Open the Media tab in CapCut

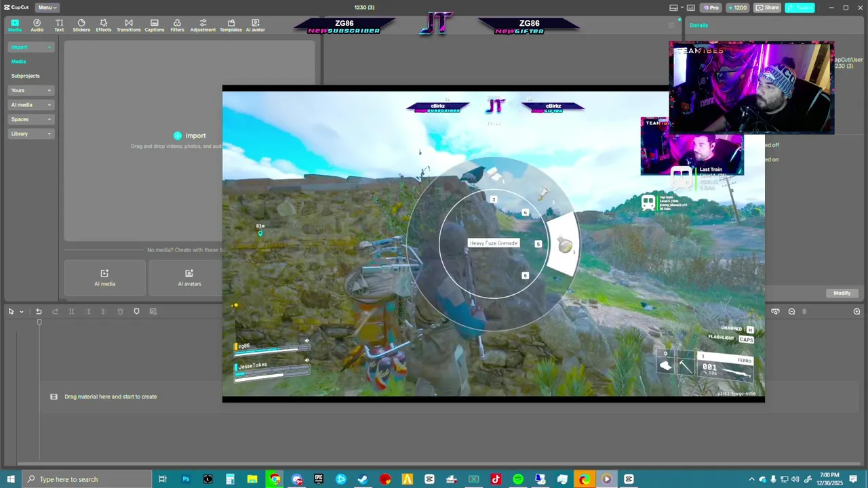click(x=14, y=26)
